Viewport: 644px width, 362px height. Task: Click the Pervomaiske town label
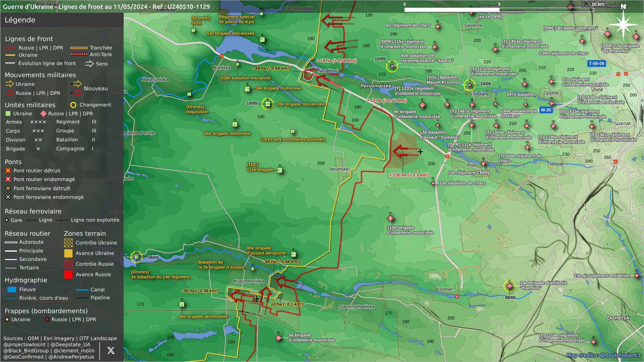point(376,86)
